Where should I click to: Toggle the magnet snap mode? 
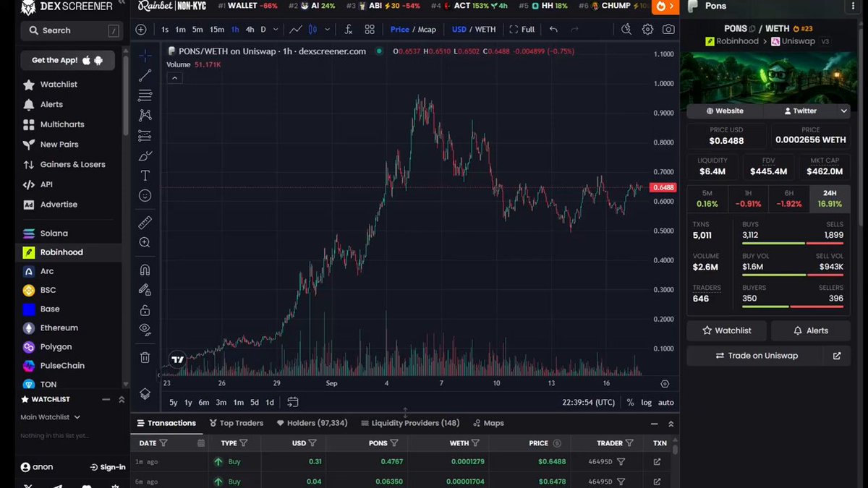(145, 270)
